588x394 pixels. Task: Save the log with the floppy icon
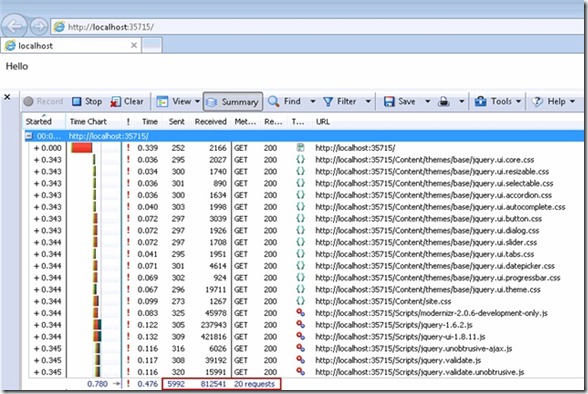pos(389,102)
